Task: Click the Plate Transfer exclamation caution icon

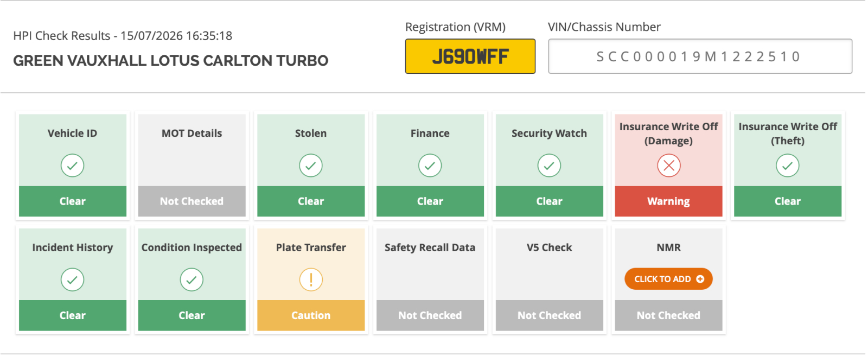Action: [311, 279]
